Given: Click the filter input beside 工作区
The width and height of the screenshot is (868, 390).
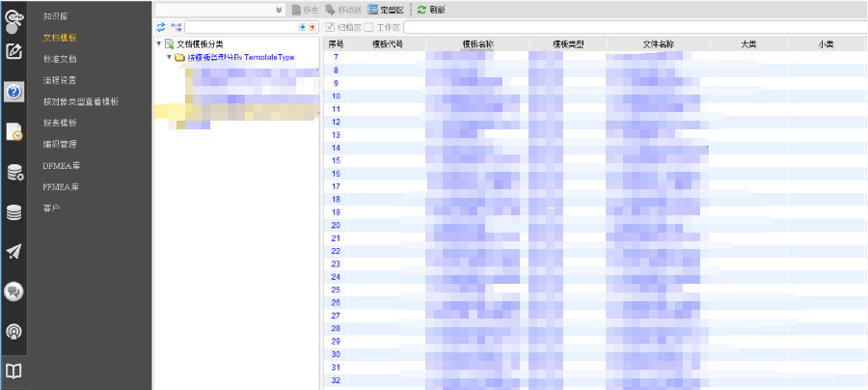Looking at the screenshot, I should pyautogui.click(x=636, y=27).
